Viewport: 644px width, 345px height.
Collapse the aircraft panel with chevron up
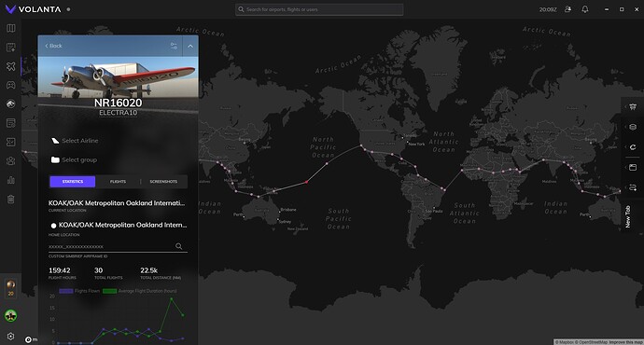click(x=190, y=46)
